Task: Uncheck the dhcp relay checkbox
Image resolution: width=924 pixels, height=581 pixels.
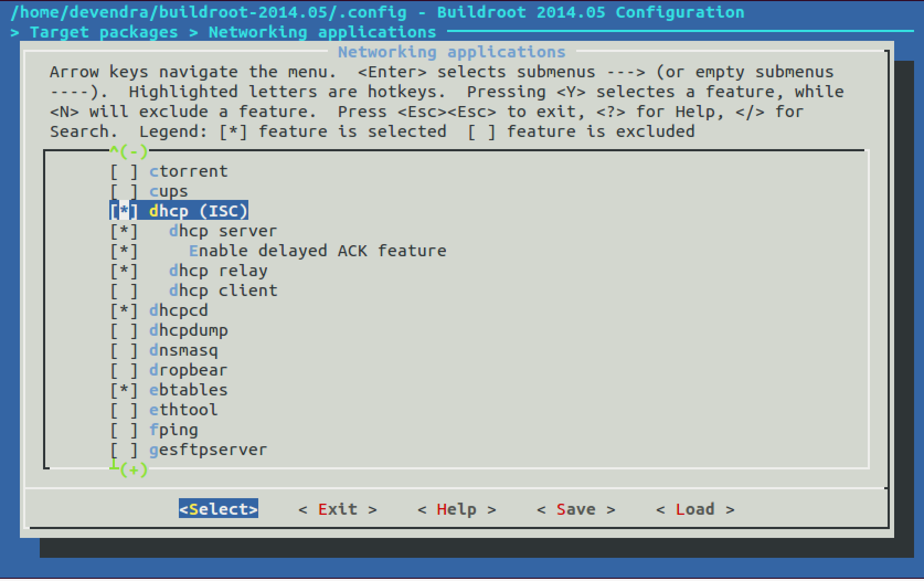Action: pos(124,271)
